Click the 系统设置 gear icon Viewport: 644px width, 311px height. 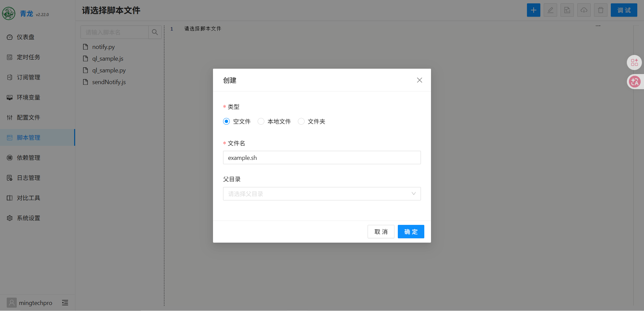(10, 218)
